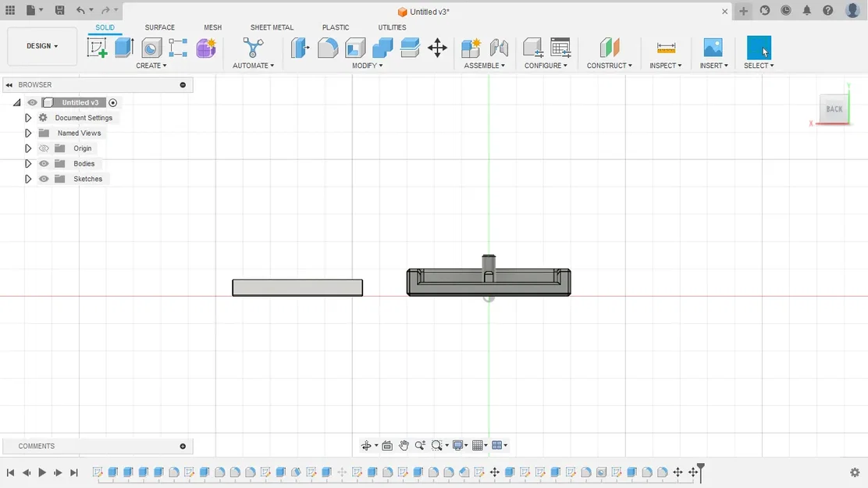Click the Look At icon in navigation bar
The height and width of the screenshot is (488, 868).
[x=387, y=445]
